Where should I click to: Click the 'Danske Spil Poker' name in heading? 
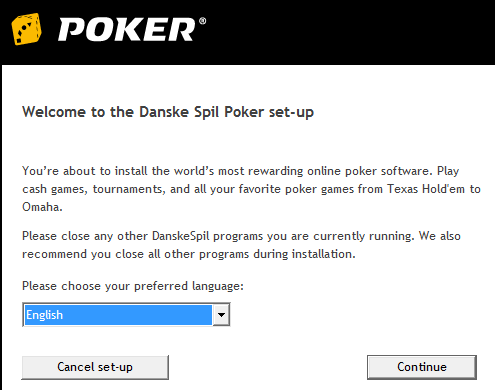pos(202,112)
